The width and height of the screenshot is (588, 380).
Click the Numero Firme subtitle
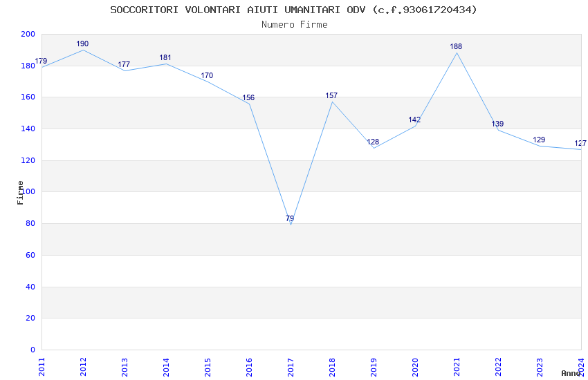coord(295,25)
